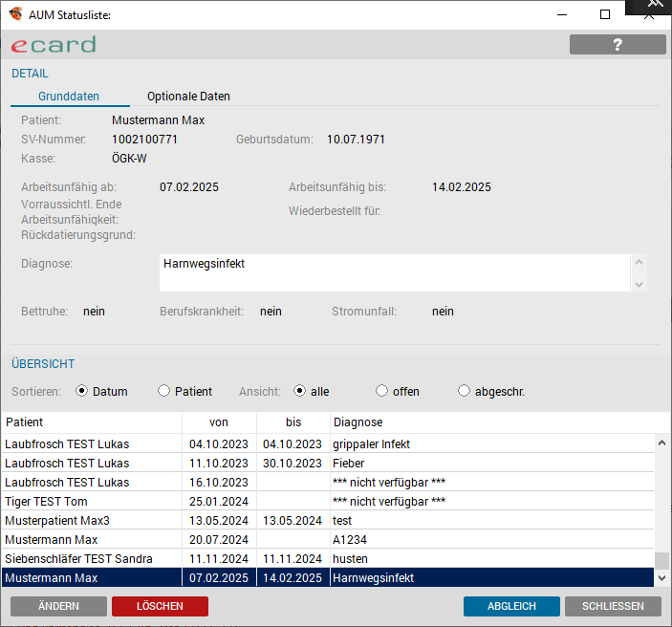The width and height of the screenshot is (672, 627).
Task: Select the Mustermann Max row with A1234
Action: (x=328, y=540)
